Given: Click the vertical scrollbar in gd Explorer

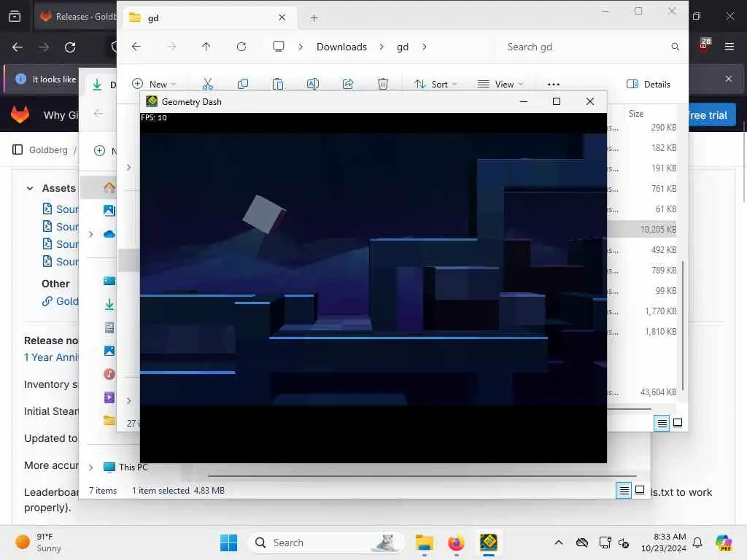Looking at the screenshot, I should tap(683, 325).
